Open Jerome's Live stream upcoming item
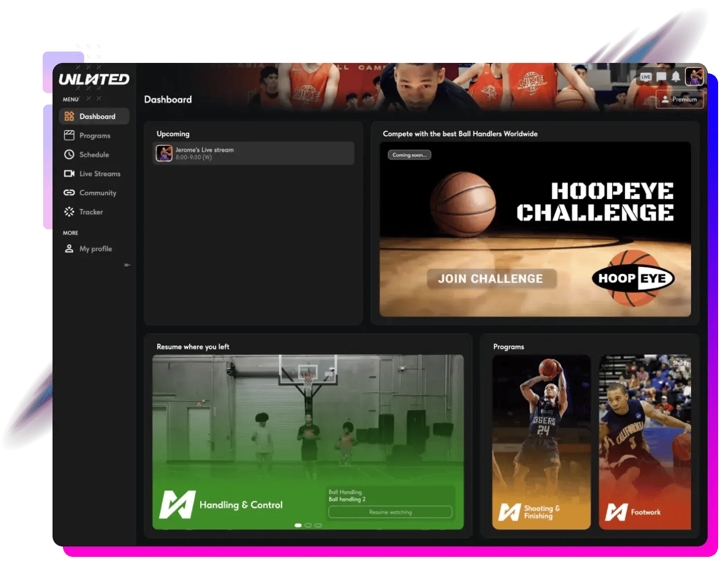 pyautogui.click(x=254, y=153)
